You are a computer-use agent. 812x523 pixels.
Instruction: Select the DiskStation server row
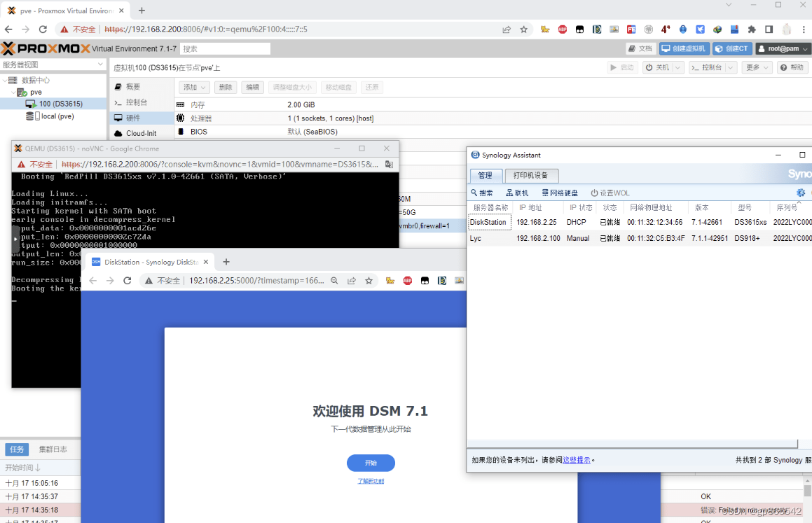pyautogui.click(x=640, y=222)
